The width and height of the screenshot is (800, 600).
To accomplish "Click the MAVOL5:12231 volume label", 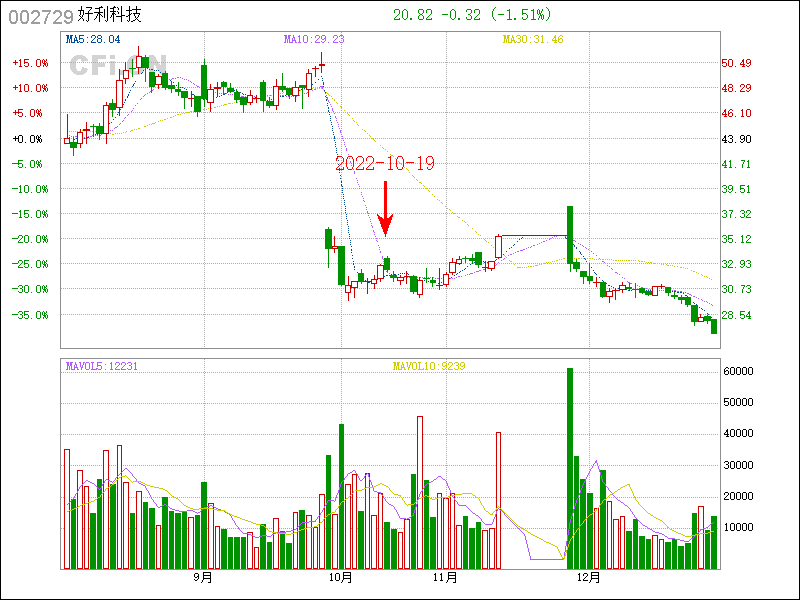I will coord(102,366).
